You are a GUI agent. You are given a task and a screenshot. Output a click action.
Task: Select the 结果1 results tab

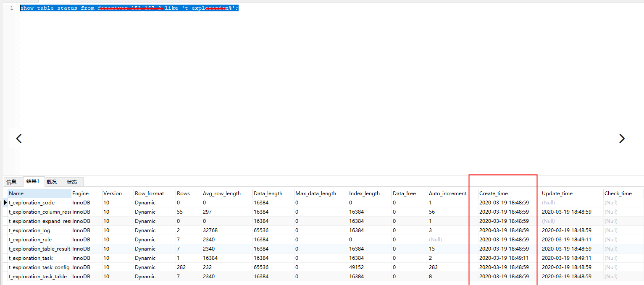coord(33,181)
